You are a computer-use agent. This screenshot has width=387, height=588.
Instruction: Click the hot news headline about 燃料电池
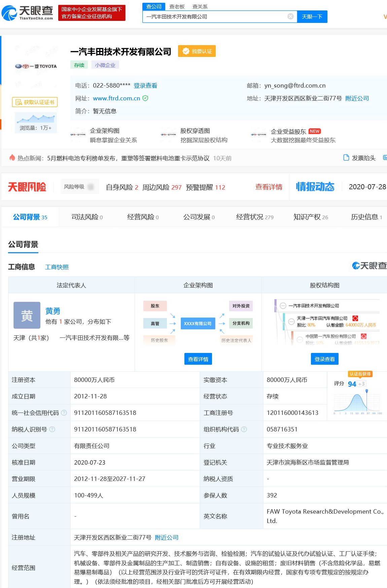[128, 158]
